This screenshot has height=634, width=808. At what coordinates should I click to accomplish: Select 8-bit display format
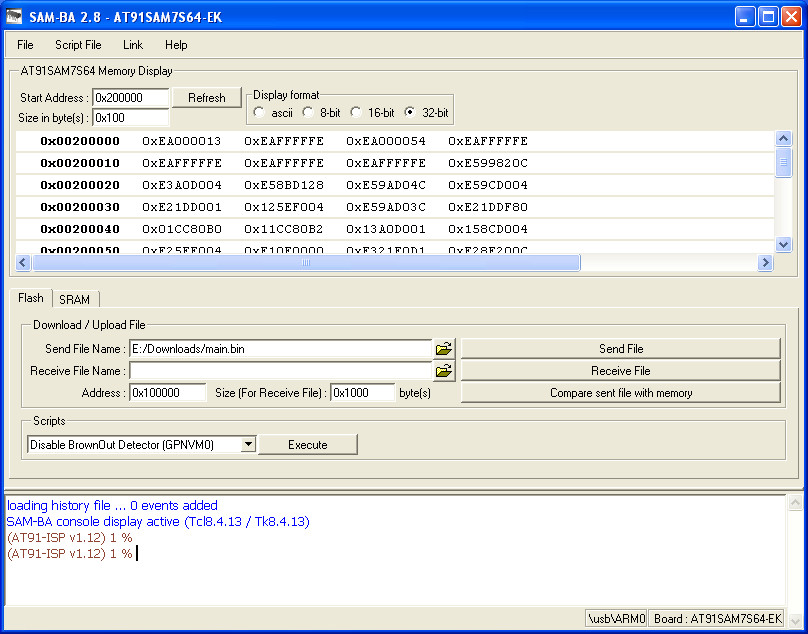click(x=308, y=112)
